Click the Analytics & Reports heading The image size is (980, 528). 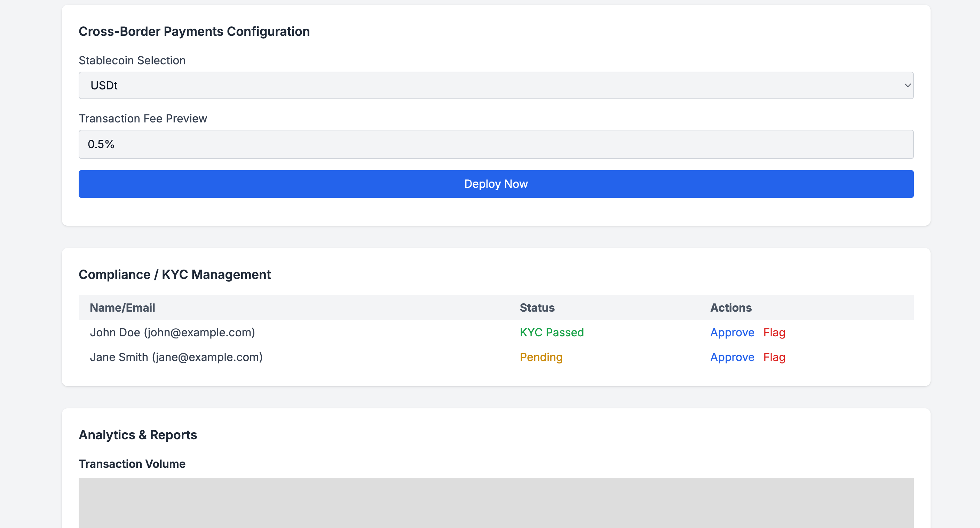137,434
